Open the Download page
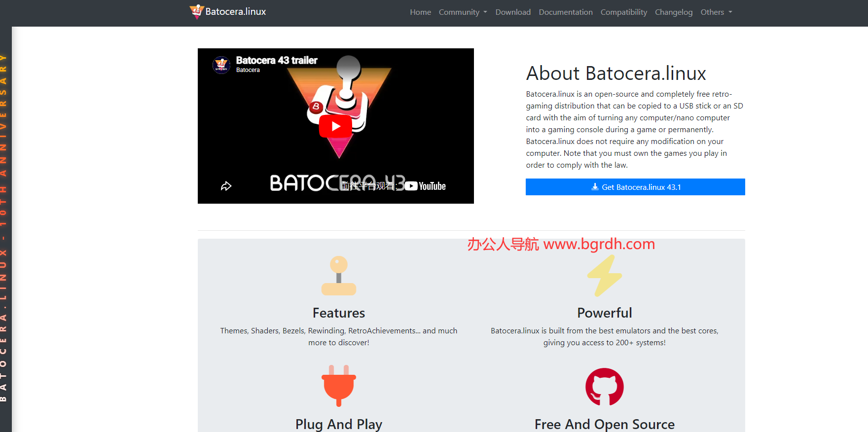Viewport: 868px width, 432px height. coord(513,12)
